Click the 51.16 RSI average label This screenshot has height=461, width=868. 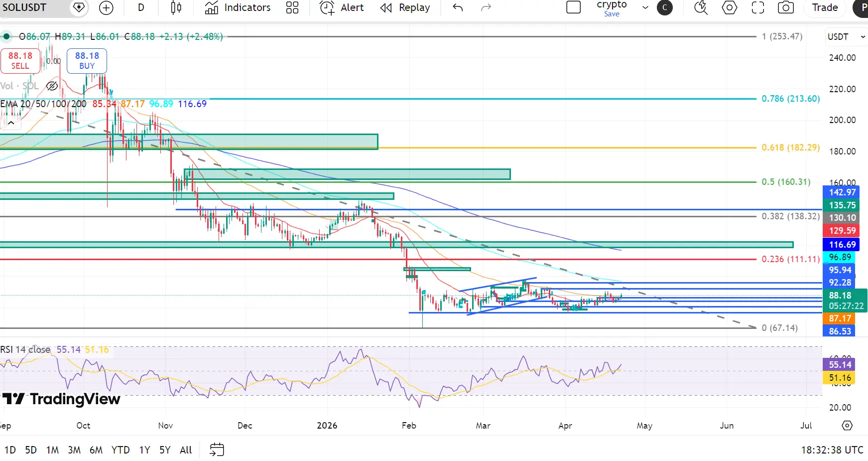[839, 378]
